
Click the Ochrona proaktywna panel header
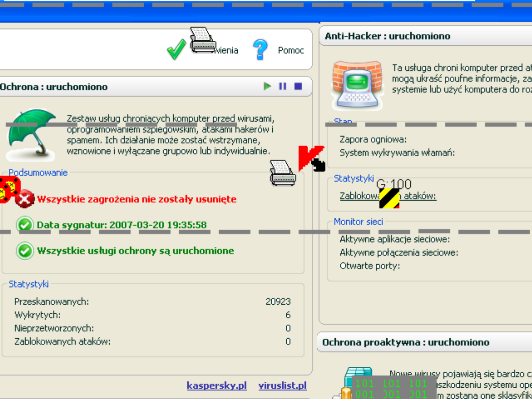(406, 342)
